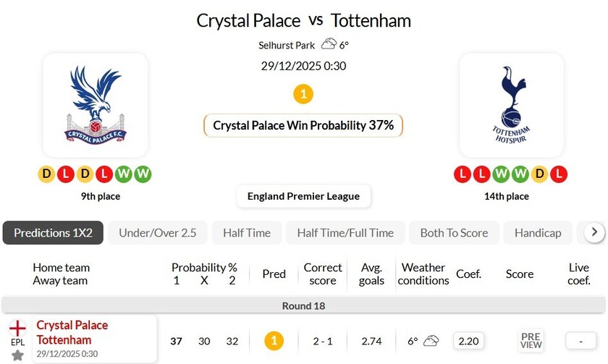Viewport: 608px width, 364px height.
Task: Switch to the Both To Score tab
Action: click(454, 232)
